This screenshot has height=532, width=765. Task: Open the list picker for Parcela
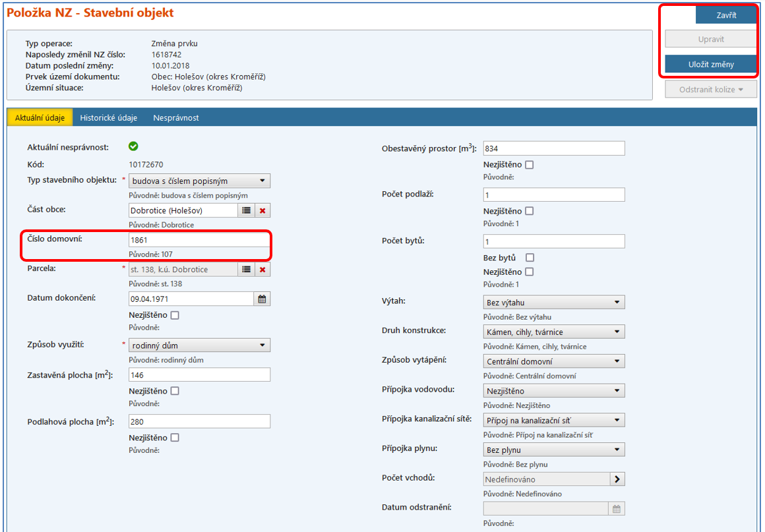point(246,270)
